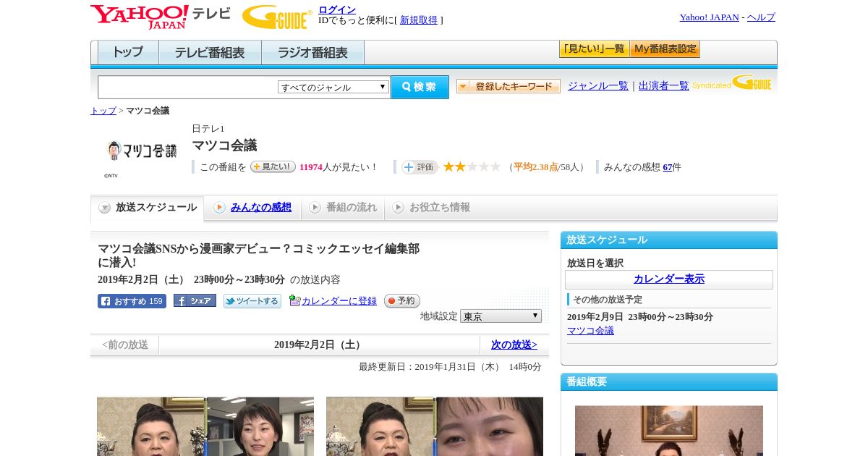Click the マツコ会議 program logo image
Screen dimensions: 868x456
pos(141,151)
